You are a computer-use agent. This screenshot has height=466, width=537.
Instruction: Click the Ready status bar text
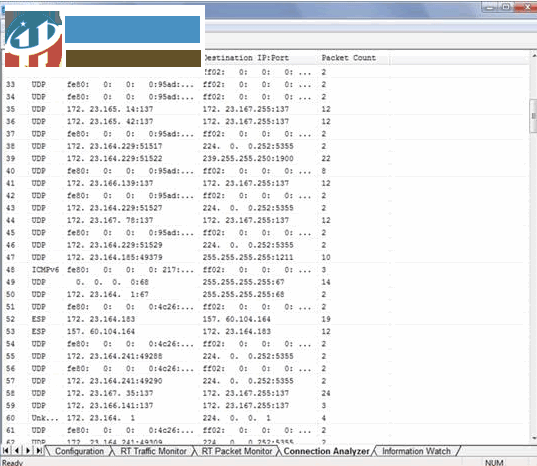[x=12, y=463]
